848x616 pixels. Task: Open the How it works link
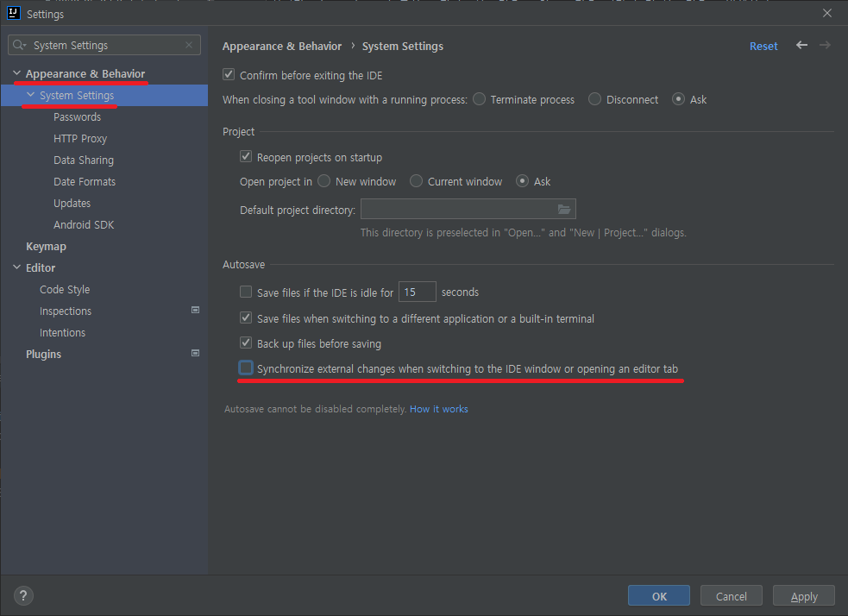tap(438, 409)
